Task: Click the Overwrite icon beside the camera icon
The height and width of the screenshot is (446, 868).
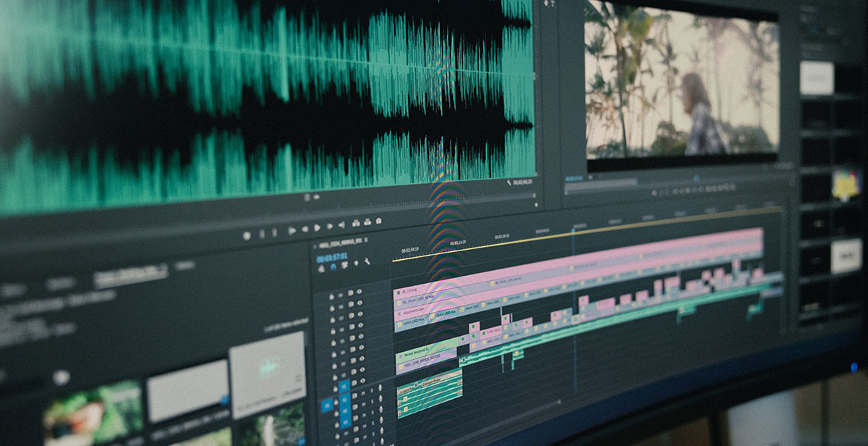Action: tap(367, 222)
